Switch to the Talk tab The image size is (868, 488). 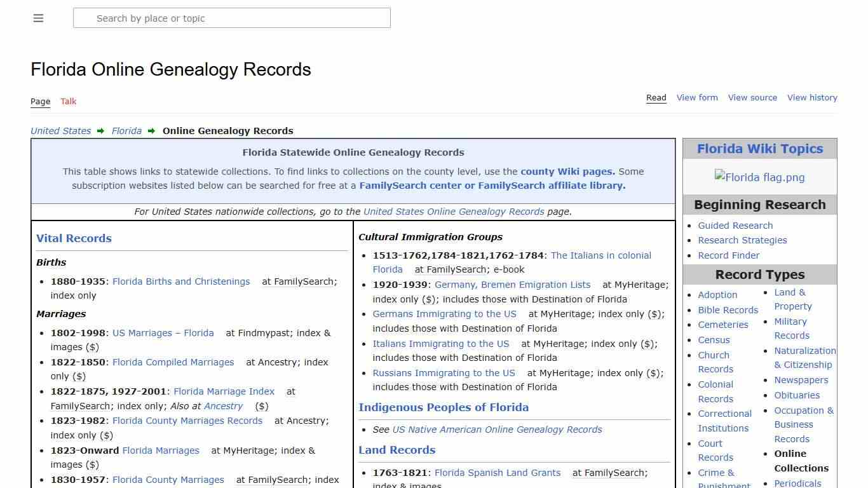pos(68,102)
